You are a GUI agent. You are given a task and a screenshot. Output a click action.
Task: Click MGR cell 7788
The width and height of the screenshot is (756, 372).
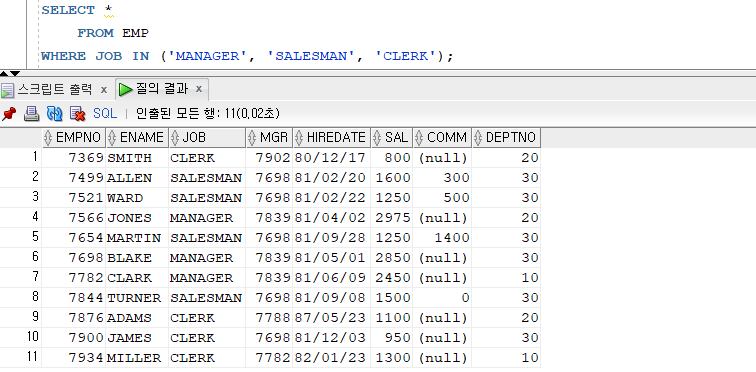tap(269, 318)
